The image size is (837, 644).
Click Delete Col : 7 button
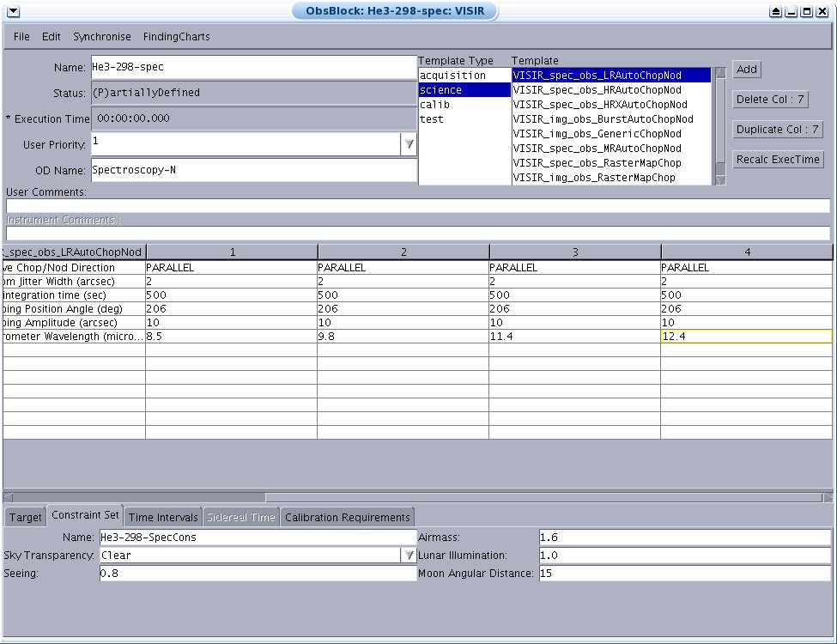[x=770, y=100]
